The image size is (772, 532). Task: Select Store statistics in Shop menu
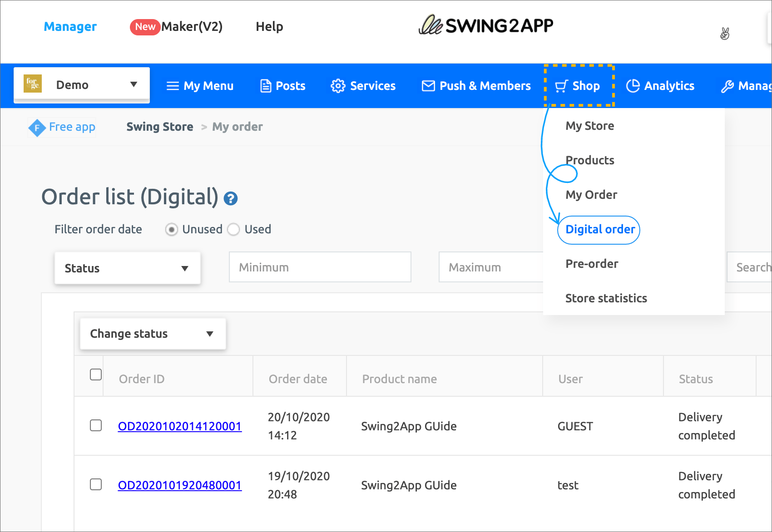tap(606, 298)
